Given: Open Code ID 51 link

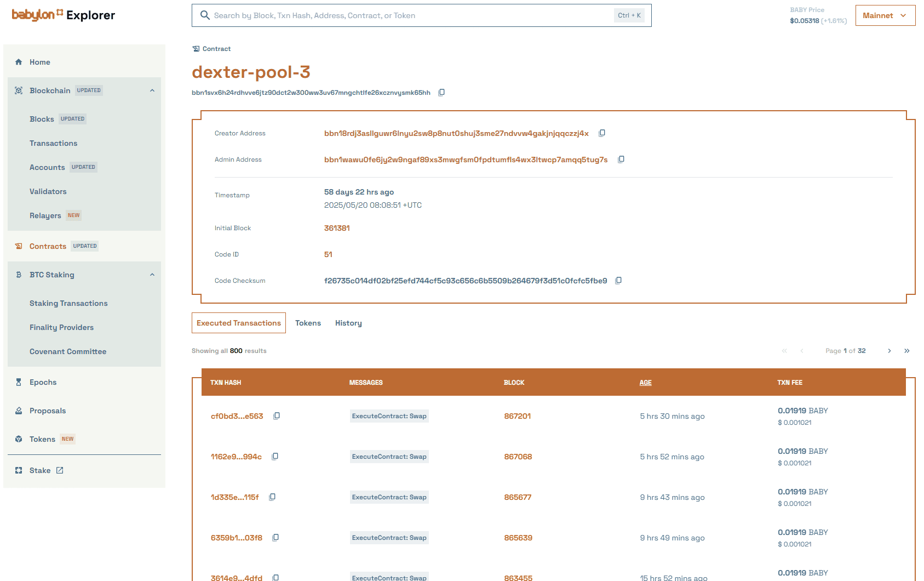Looking at the screenshot, I should point(328,254).
